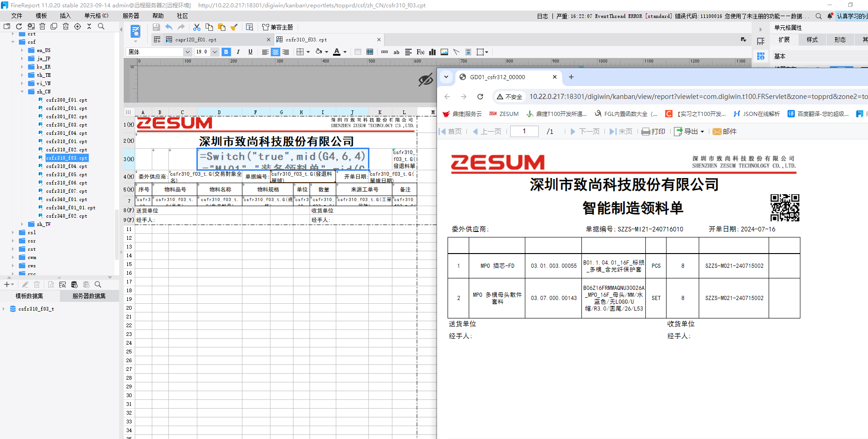Click page number input field in preview

point(524,131)
